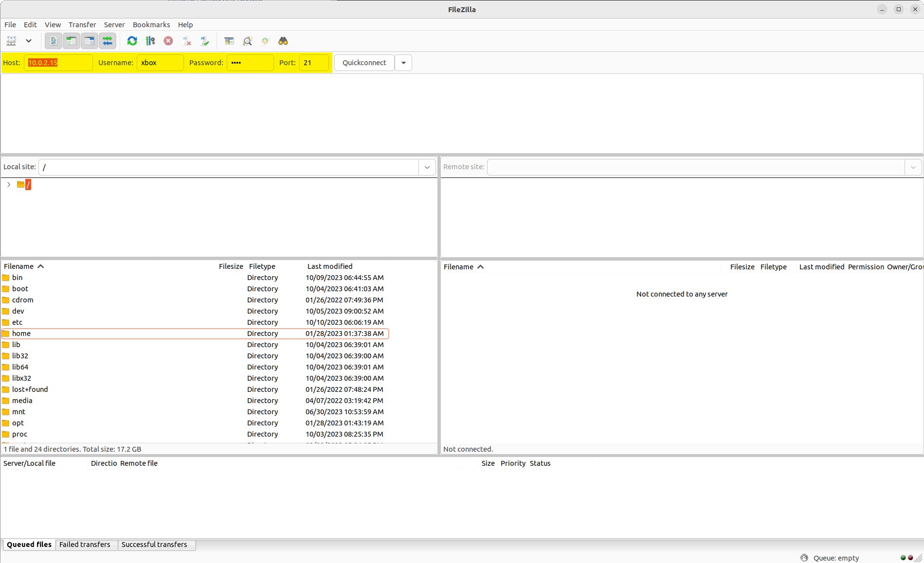Screen dimensions: 924x563
Task: Toggle processing of the transfer queue
Action: [150, 41]
